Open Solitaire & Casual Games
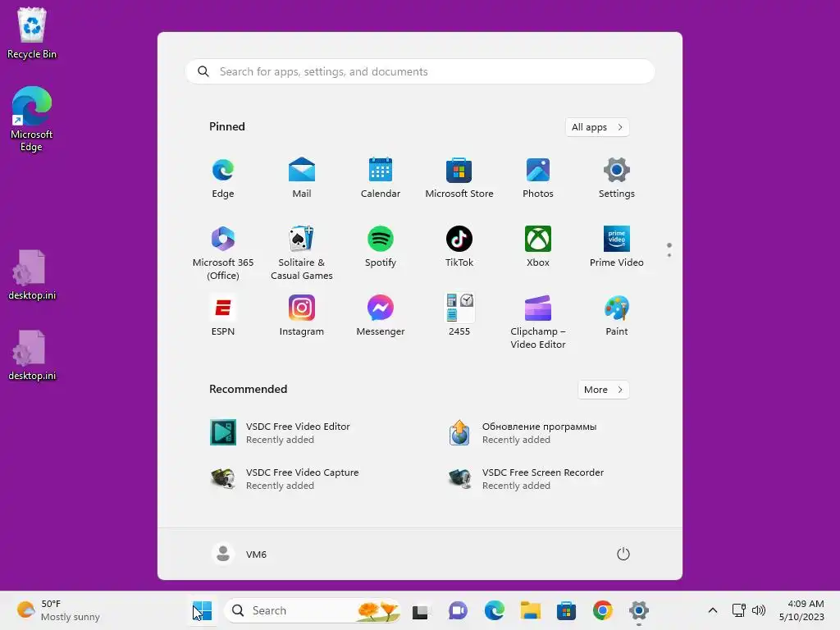 pyautogui.click(x=302, y=253)
